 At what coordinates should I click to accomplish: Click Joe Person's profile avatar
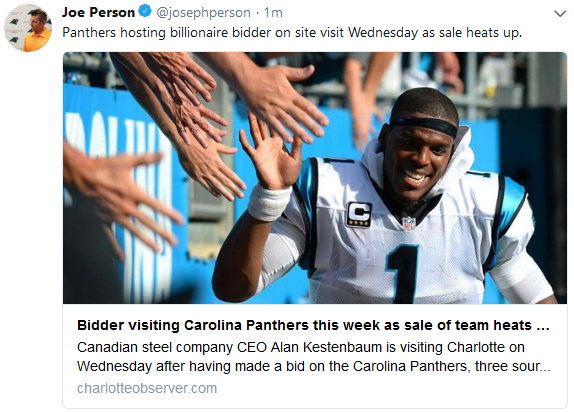point(28,28)
